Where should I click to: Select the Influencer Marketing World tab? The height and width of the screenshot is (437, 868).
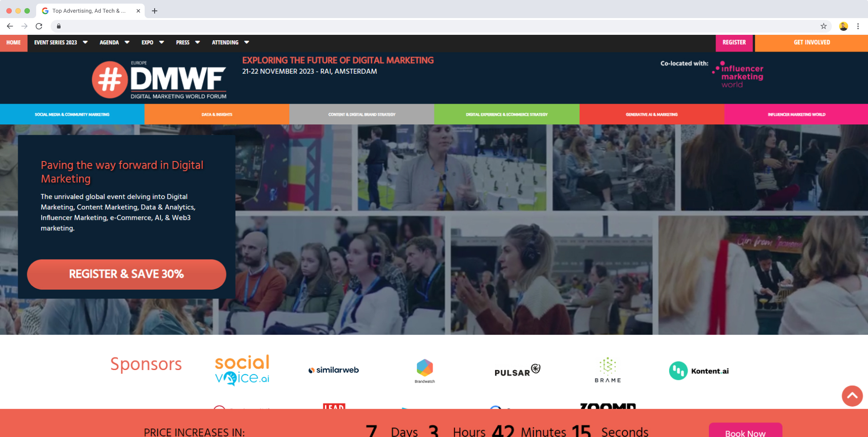tap(796, 114)
